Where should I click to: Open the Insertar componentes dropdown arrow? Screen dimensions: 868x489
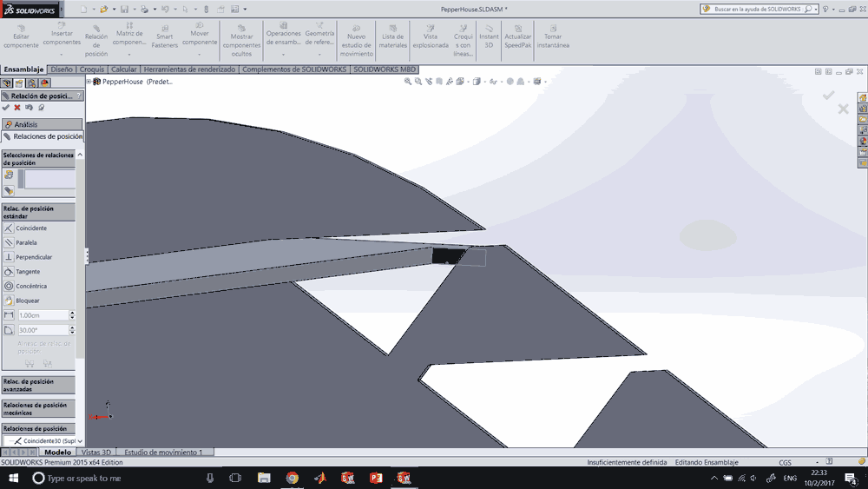tap(62, 54)
